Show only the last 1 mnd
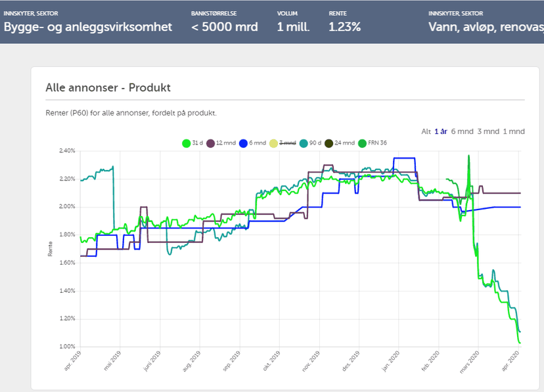The image size is (544, 392). 514,131
